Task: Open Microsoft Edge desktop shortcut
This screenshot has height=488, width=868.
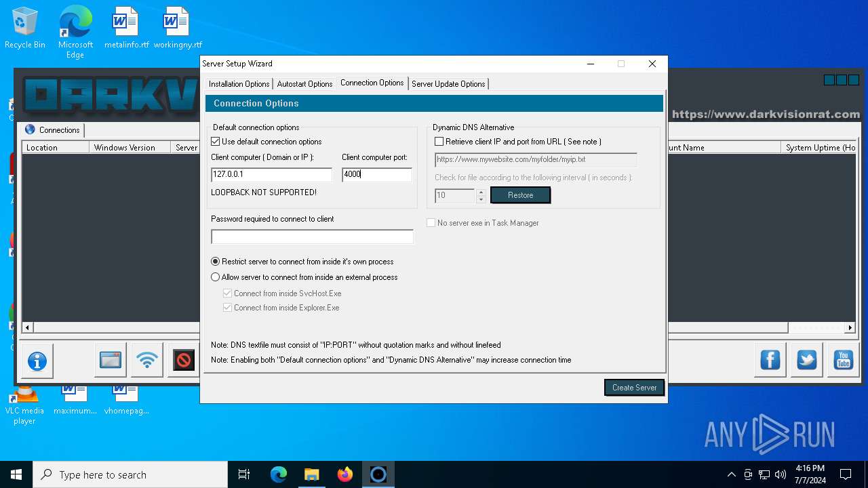Action: click(x=75, y=32)
